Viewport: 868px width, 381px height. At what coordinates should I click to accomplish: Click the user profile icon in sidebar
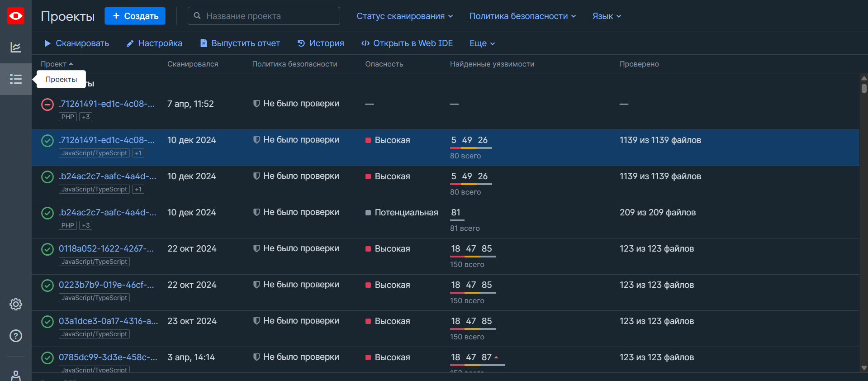click(15, 375)
